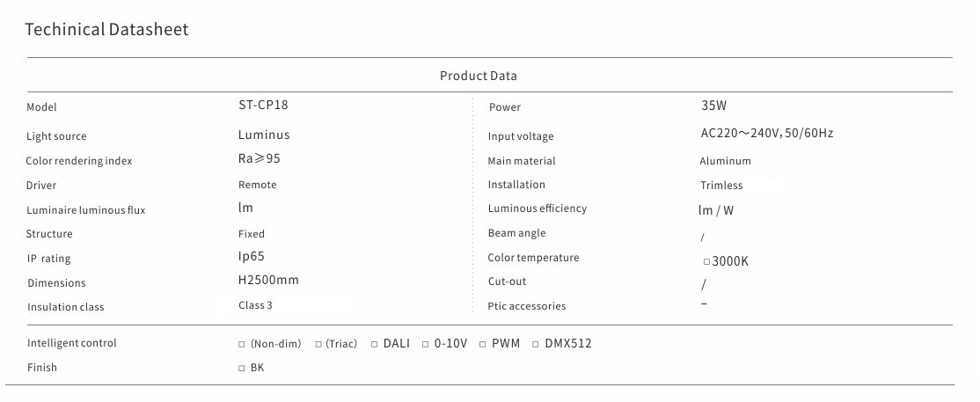Viewport: 980px width, 402px height.
Task: Click the Trimless installation value
Action: [x=721, y=186]
